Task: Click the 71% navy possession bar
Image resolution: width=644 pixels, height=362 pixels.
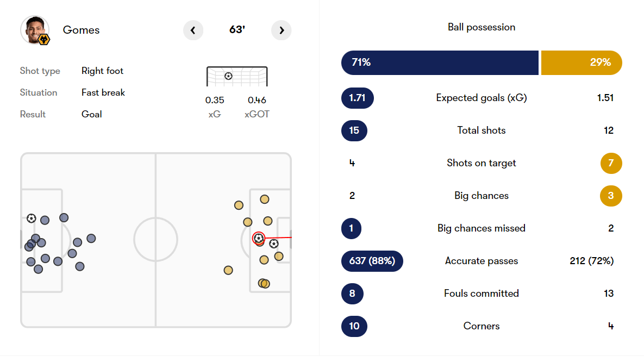Action: click(440, 63)
